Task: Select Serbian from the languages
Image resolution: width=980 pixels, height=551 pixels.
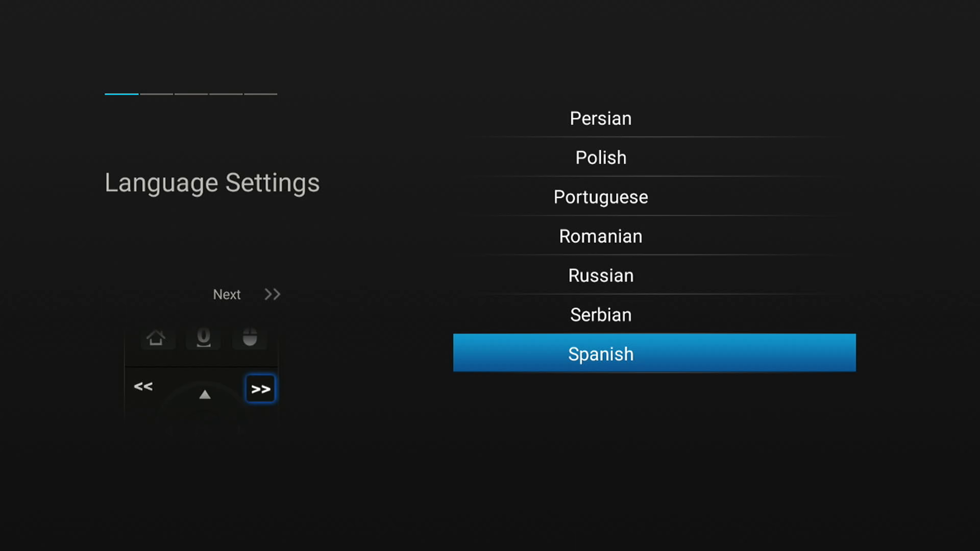Action: (601, 315)
